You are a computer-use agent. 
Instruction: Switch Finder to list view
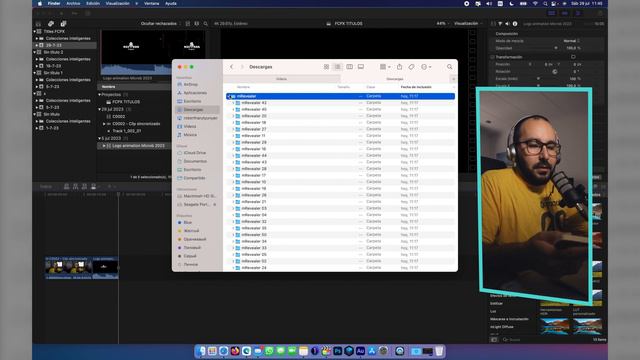click(x=338, y=67)
